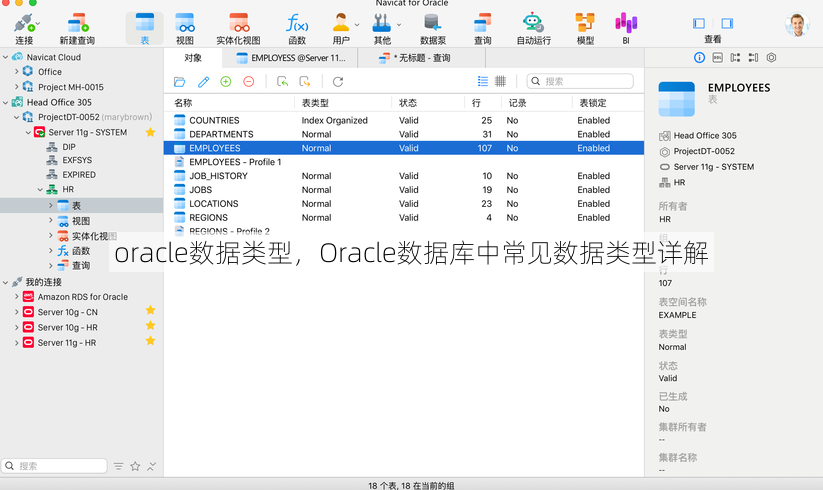Open the Query toolbar icon

point(482,29)
